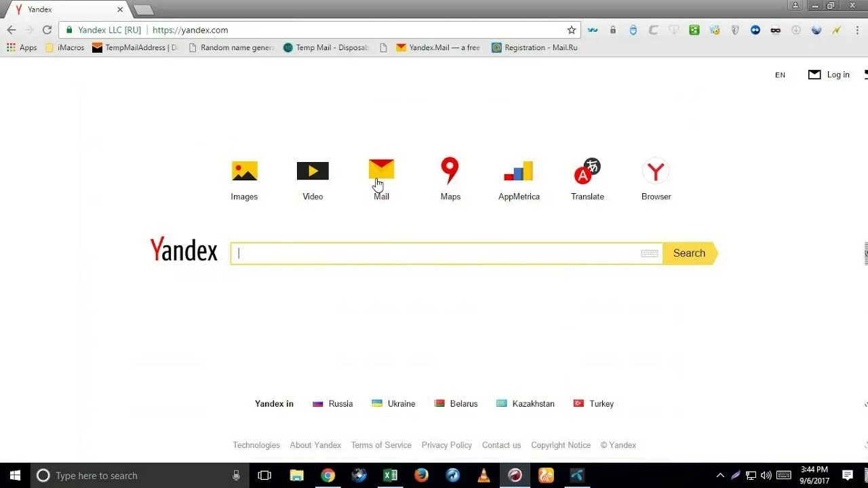Open AppMetrica bar chart icon
This screenshot has width=868, height=488.
519,171
